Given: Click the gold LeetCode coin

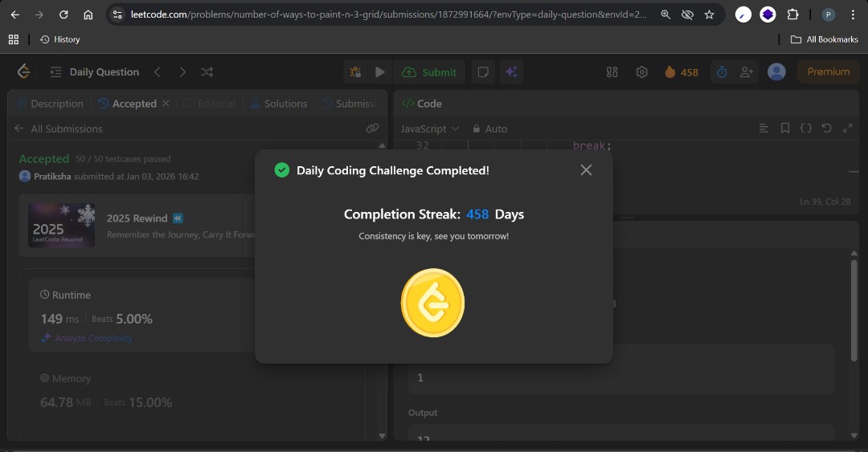Looking at the screenshot, I should coord(433,303).
